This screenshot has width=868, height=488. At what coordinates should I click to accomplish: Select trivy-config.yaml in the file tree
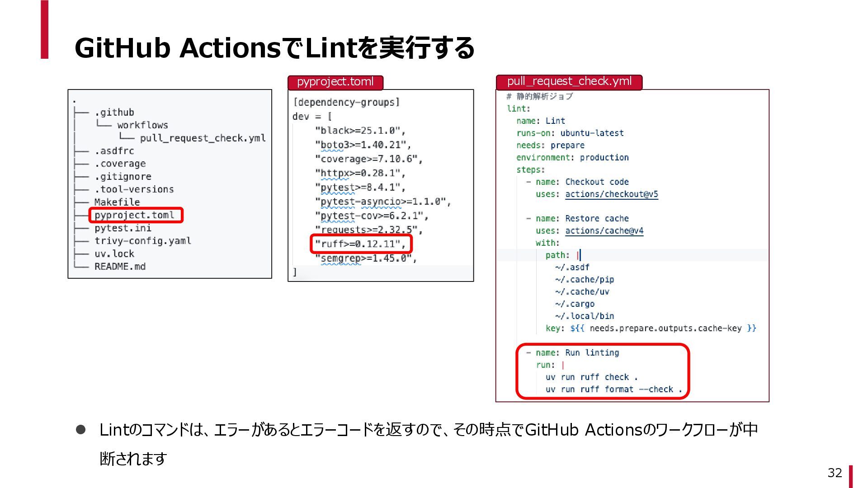142,241
